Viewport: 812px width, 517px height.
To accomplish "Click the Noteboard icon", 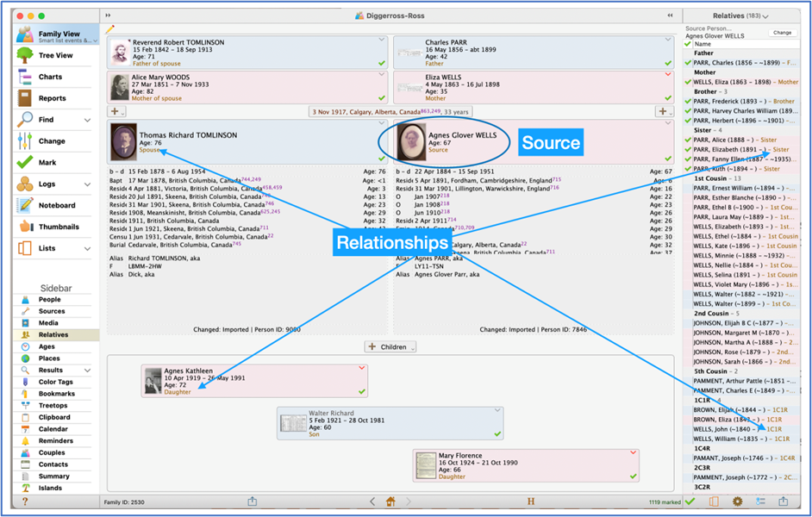I will tap(25, 205).
